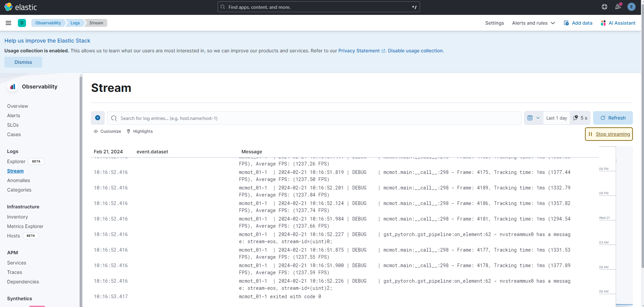The height and width of the screenshot is (307, 644).
Task: Open the help menu icon
Action: coord(605,7)
